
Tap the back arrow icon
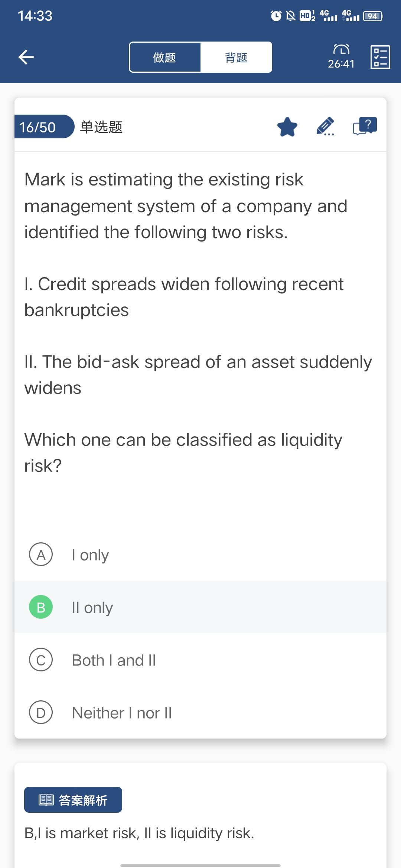click(26, 57)
